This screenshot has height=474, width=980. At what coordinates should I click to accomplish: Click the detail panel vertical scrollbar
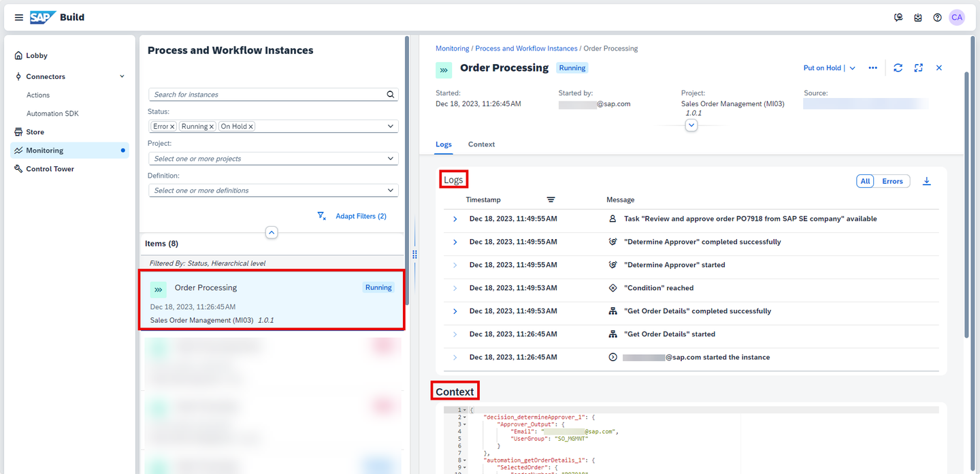point(966,204)
